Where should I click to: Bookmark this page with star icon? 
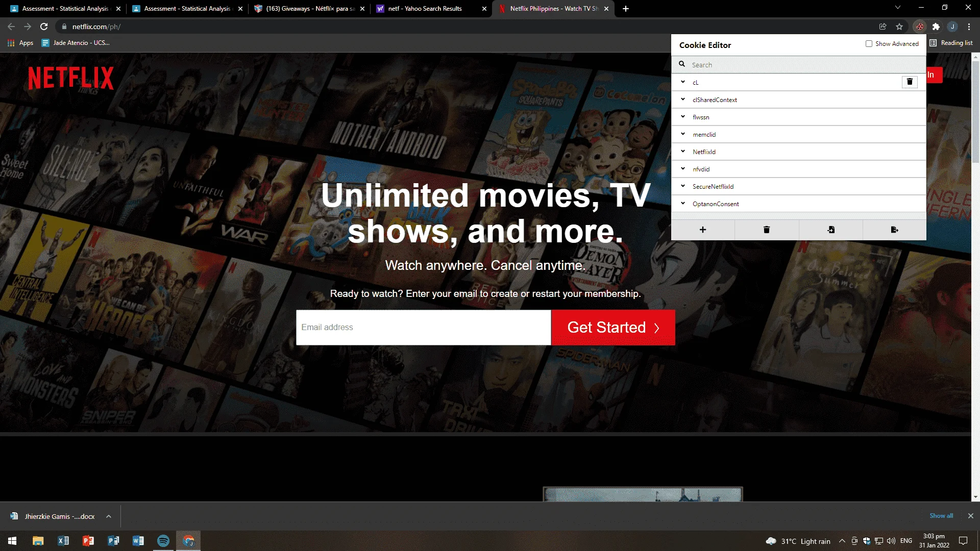pyautogui.click(x=899, y=27)
